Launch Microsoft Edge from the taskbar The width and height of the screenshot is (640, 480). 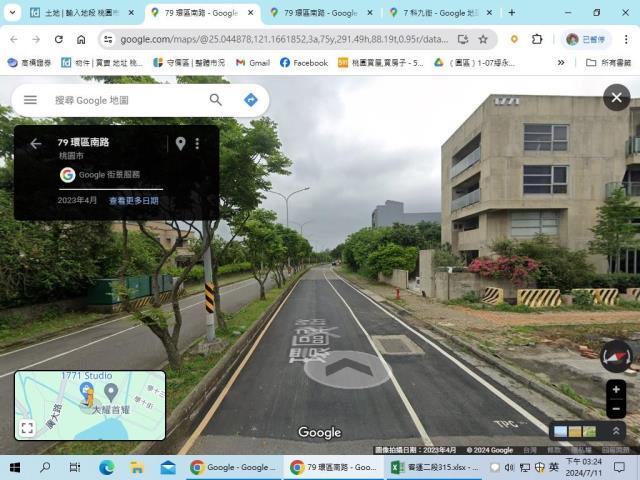107,467
